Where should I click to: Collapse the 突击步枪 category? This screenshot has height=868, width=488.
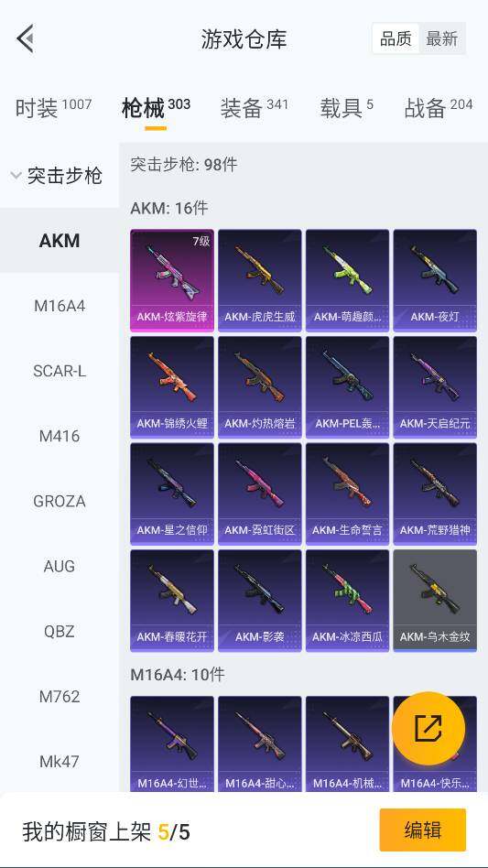click(x=58, y=176)
